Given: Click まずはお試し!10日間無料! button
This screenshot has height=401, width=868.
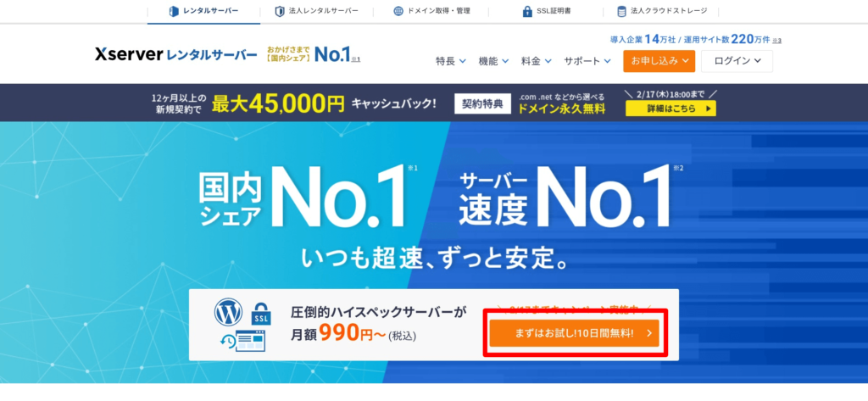Looking at the screenshot, I should (574, 333).
